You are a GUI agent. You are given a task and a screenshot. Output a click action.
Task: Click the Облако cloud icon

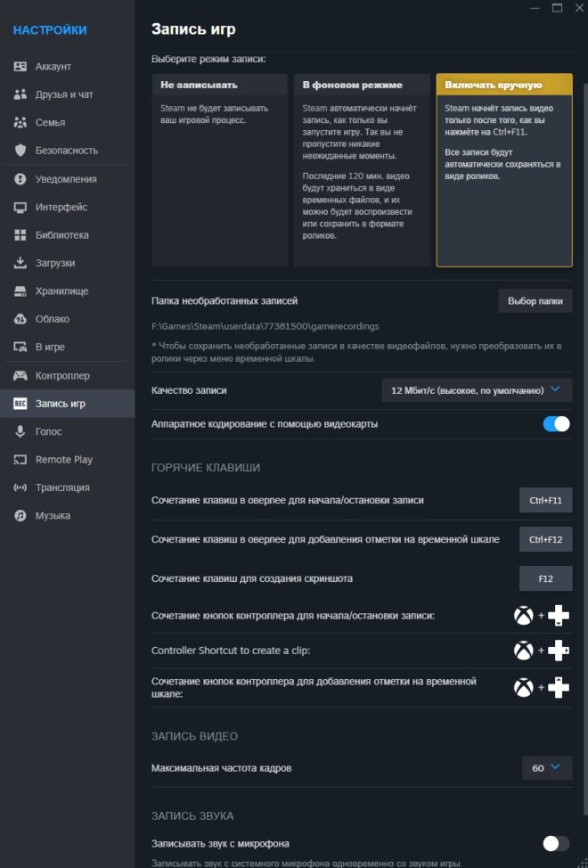[x=20, y=319]
